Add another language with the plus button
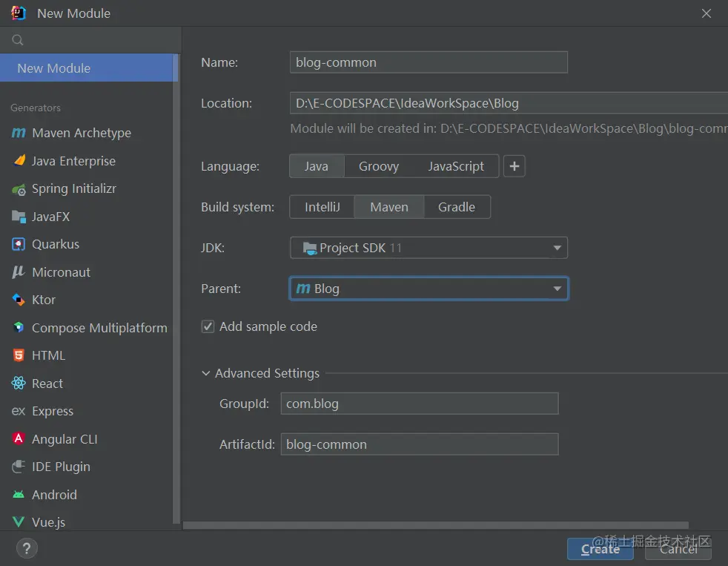Viewport: 728px width, 566px height. tap(514, 166)
